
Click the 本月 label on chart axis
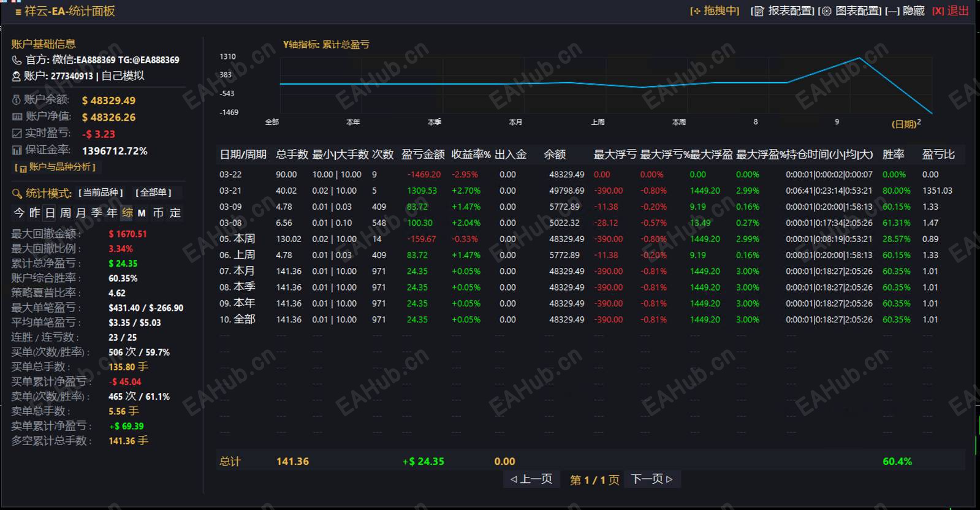pyautogui.click(x=515, y=122)
